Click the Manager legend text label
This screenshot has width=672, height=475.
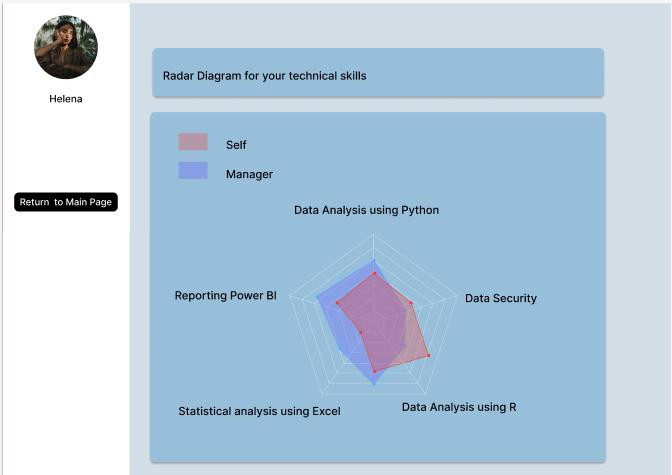[x=249, y=174]
